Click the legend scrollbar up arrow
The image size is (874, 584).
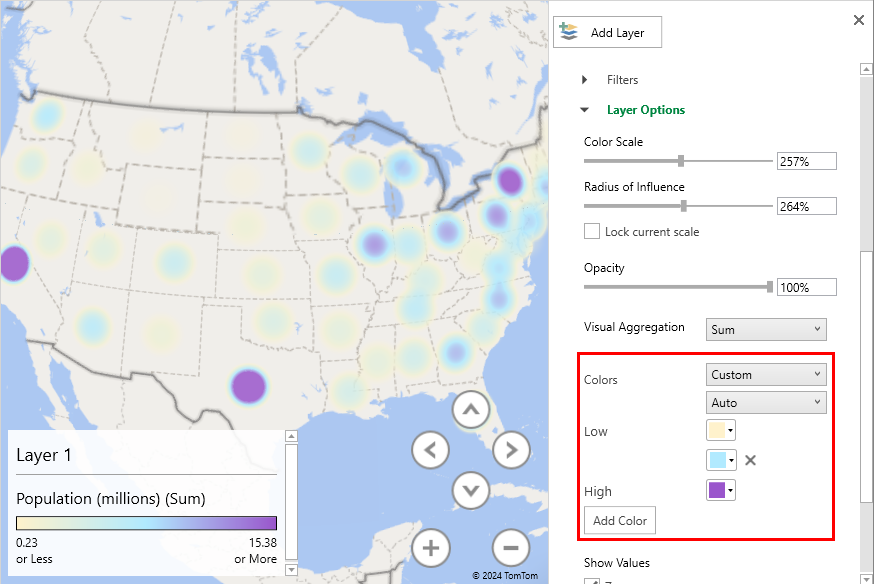(291, 436)
